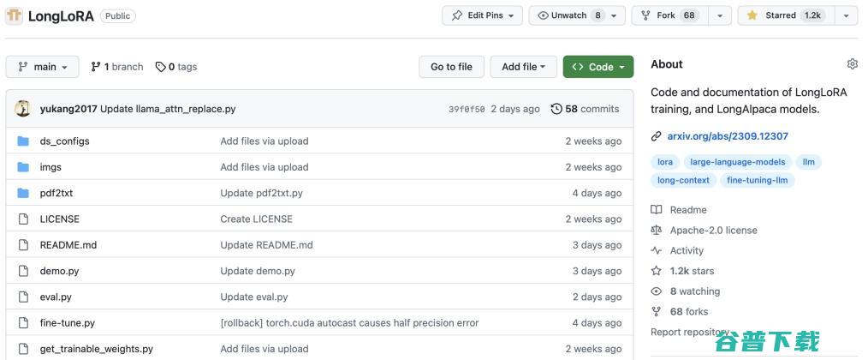Viewport: 868px width, 360px height.
Task: Click the get_trainable_weights.py file icon
Action: point(23,349)
